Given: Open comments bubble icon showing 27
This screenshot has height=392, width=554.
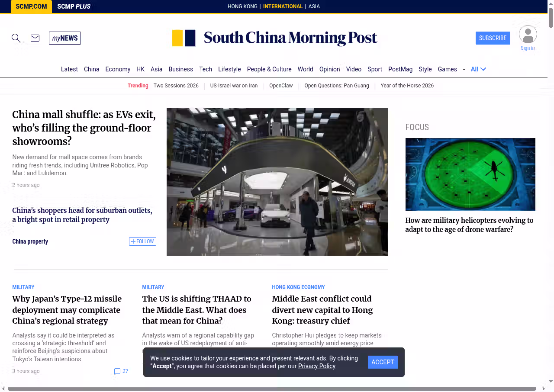Looking at the screenshot, I should pyautogui.click(x=117, y=371).
